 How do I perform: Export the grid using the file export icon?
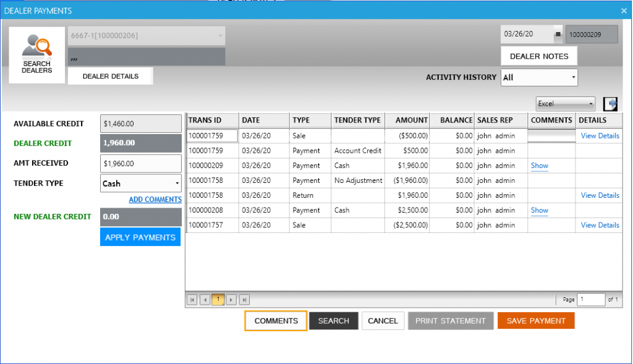point(609,103)
